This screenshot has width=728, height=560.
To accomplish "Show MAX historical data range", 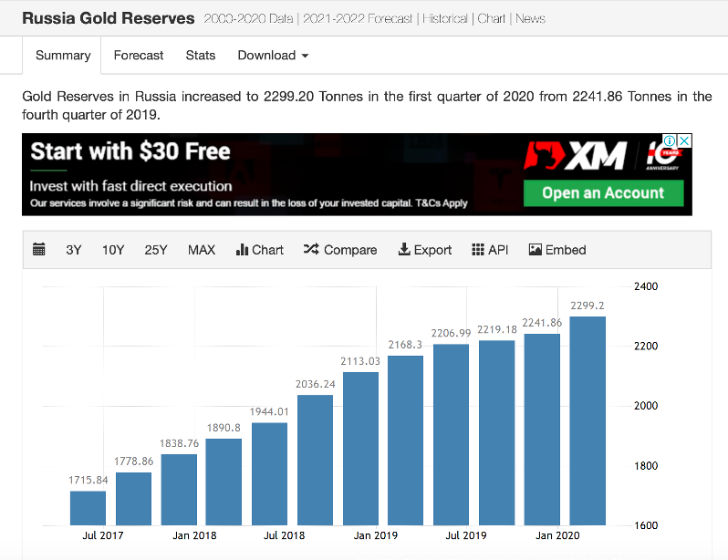I will [202, 250].
